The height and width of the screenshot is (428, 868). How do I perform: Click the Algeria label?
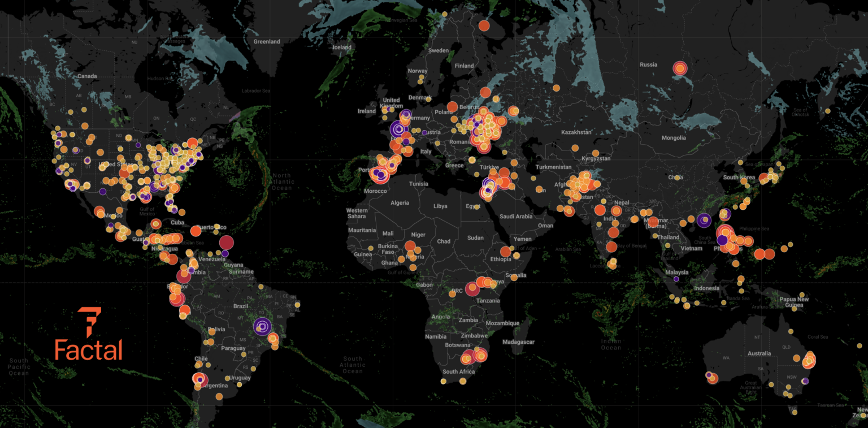400,202
